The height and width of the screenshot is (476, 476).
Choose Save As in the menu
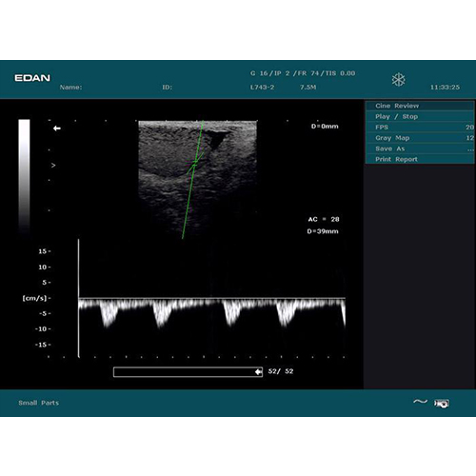click(x=420, y=149)
